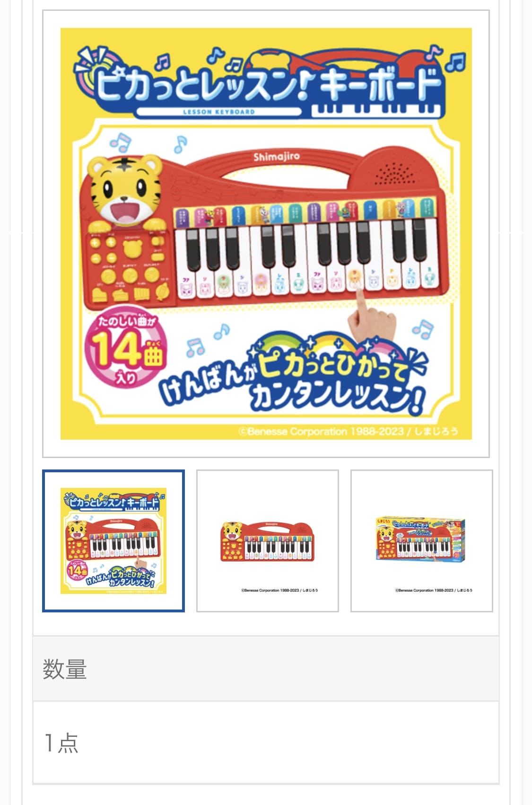
Task: Click the LESSON KEYBOARD subtitle banner
Action: 218,112
